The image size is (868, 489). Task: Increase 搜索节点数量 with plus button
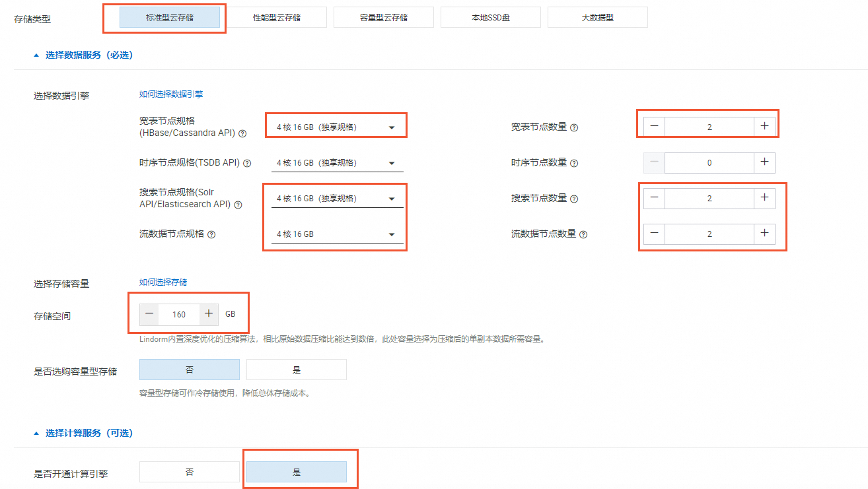[764, 198]
